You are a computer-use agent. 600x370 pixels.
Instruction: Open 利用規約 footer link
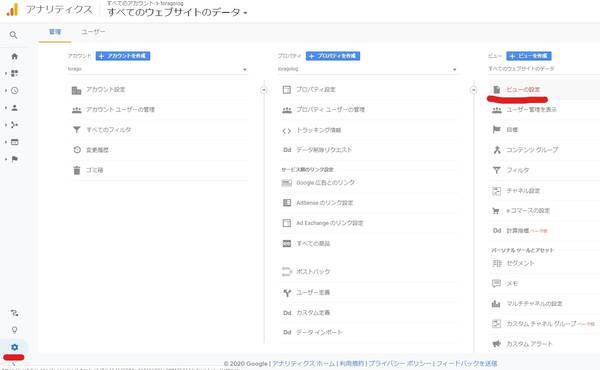pos(352,363)
